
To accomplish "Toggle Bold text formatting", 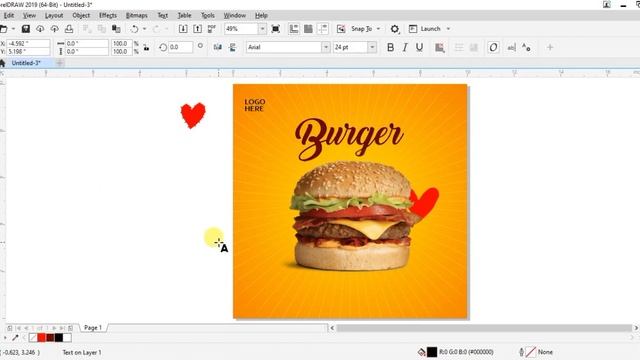I will 390,47.
